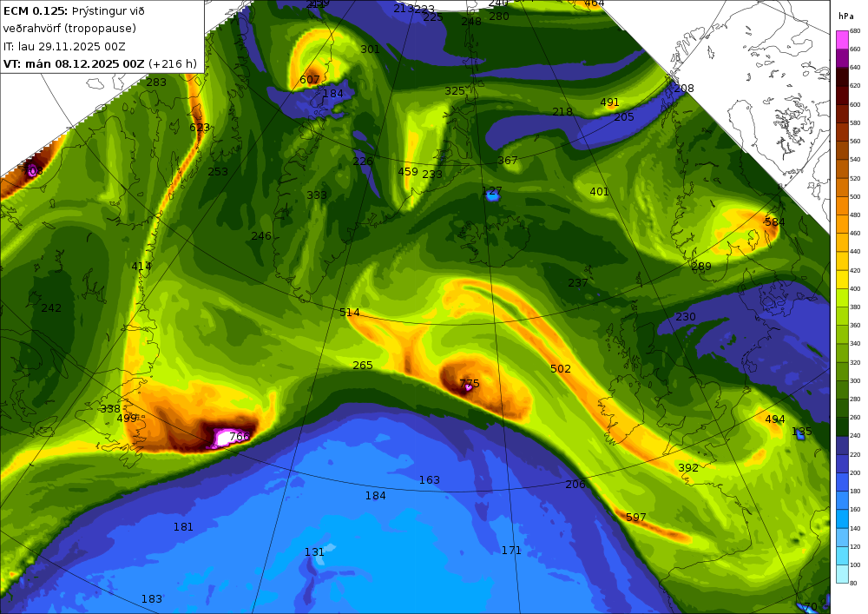Click the 80 legend tick label
The image size is (868, 614).
coord(853,583)
